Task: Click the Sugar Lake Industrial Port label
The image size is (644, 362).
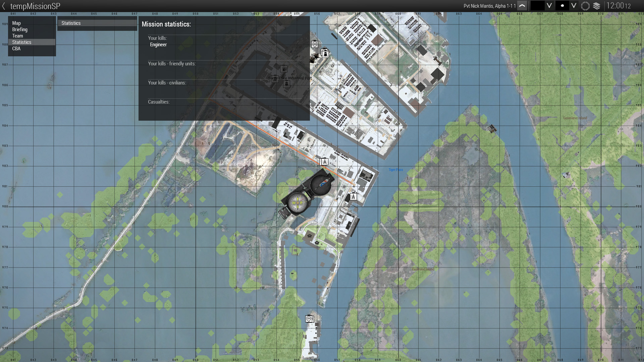Action: click(290, 78)
